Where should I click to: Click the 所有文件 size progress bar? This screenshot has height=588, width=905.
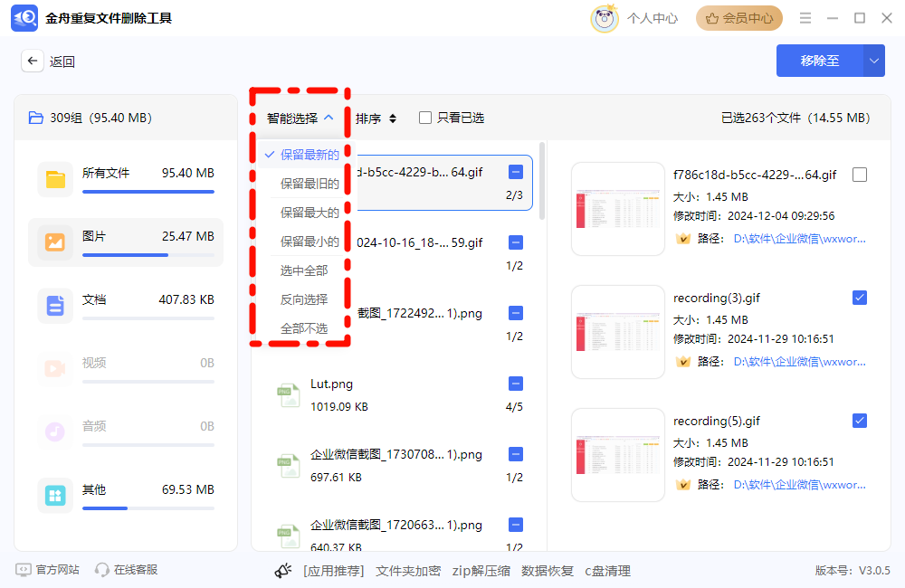[x=148, y=192]
